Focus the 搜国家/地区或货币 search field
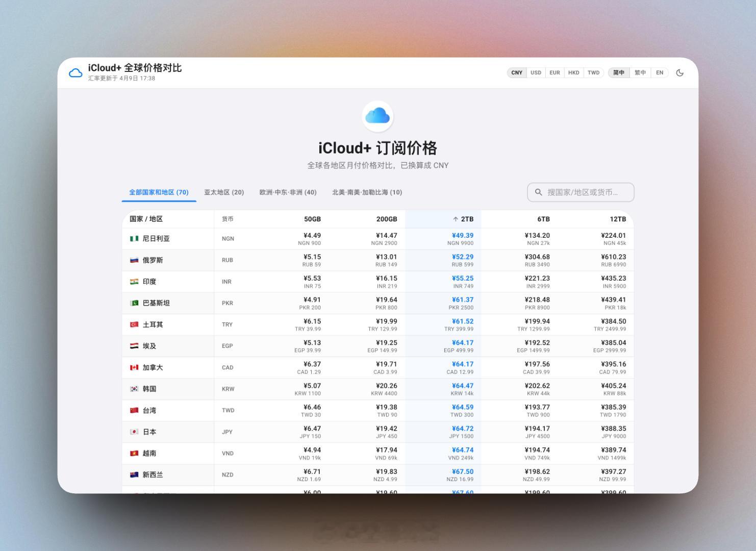Screen dimensions: 756x551 pos(581,192)
